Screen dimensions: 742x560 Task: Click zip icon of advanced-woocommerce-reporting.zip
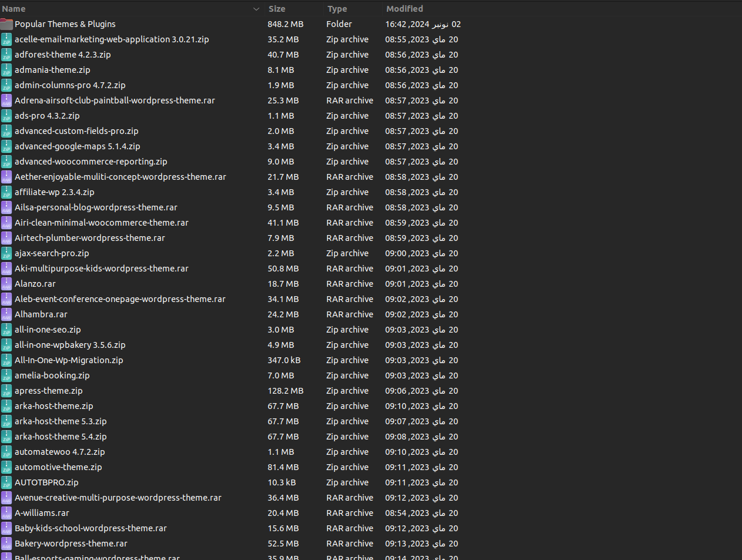(x=6, y=162)
